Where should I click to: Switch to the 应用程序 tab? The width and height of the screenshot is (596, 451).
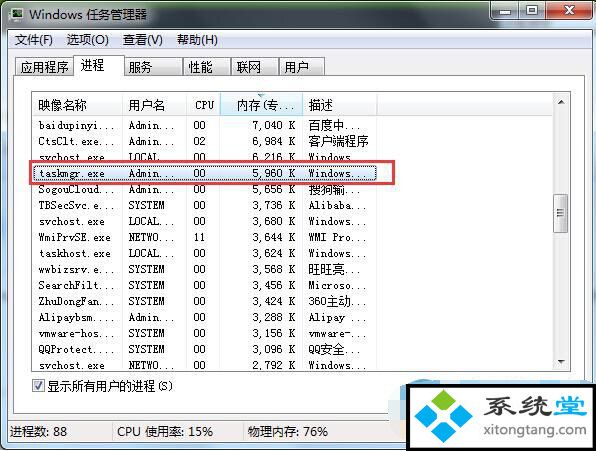(x=44, y=67)
